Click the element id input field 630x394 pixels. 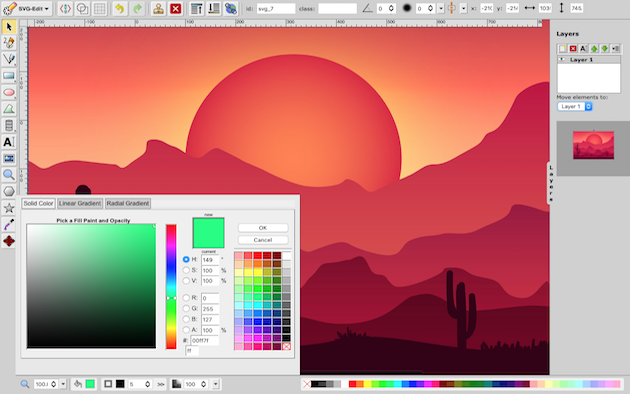click(x=276, y=8)
